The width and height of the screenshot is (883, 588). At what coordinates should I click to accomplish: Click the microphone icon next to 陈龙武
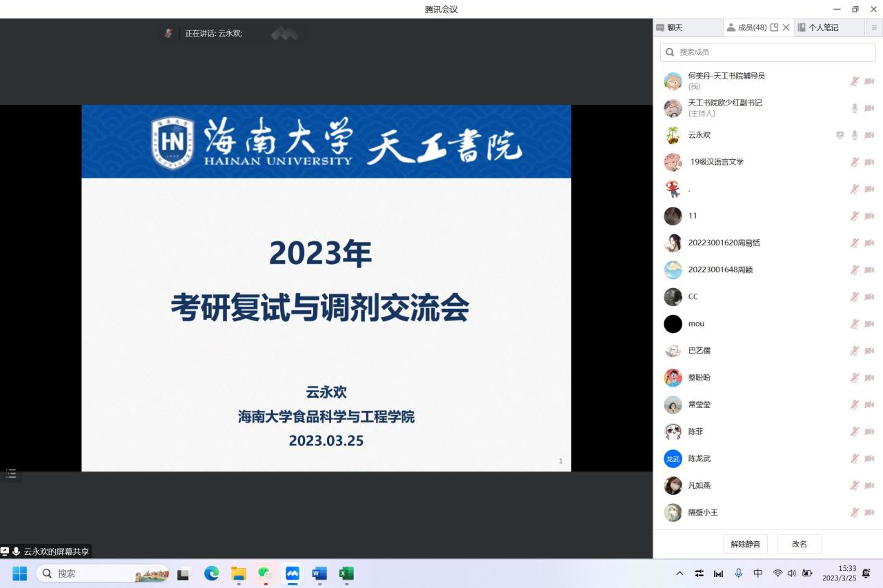(854, 458)
